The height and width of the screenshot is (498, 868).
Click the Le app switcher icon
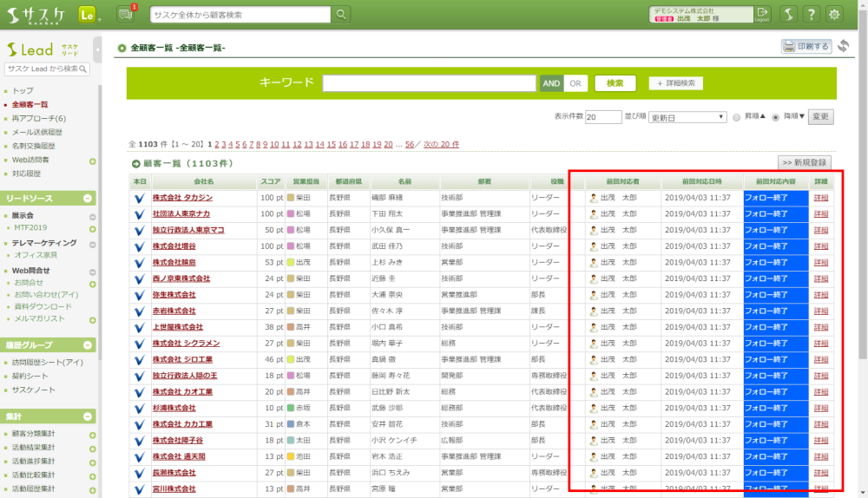point(87,15)
